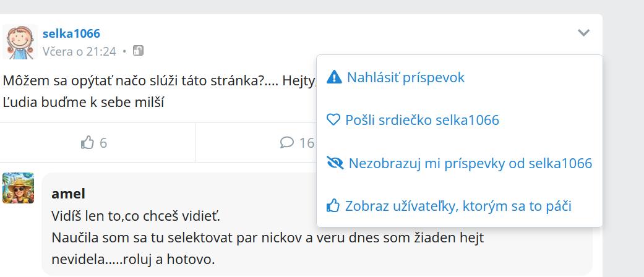The width and height of the screenshot is (644, 277).
Task: Choose "Pošli srdiečko selka1066" option
Action: click(x=422, y=120)
